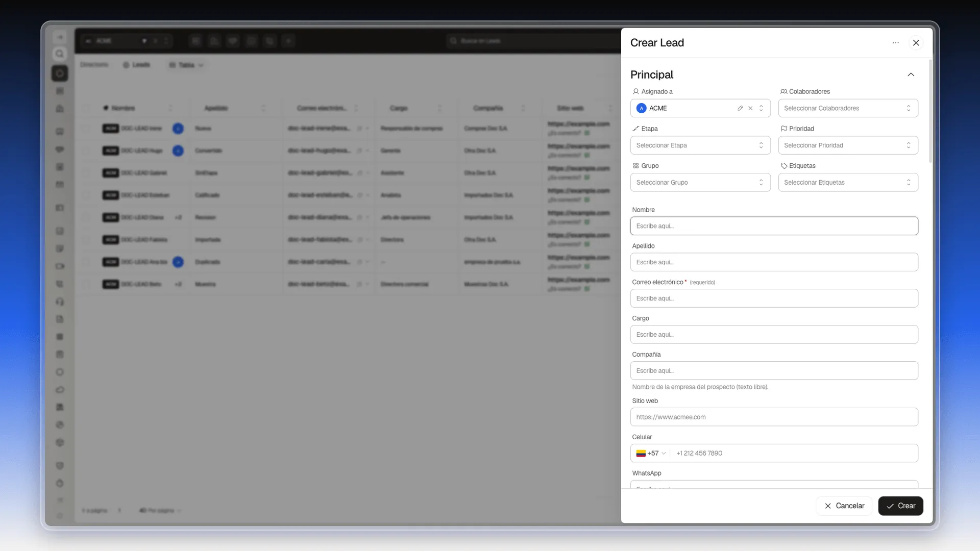Click the Compañía column header in background table
The width and height of the screenshot is (980, 551).
488,108
